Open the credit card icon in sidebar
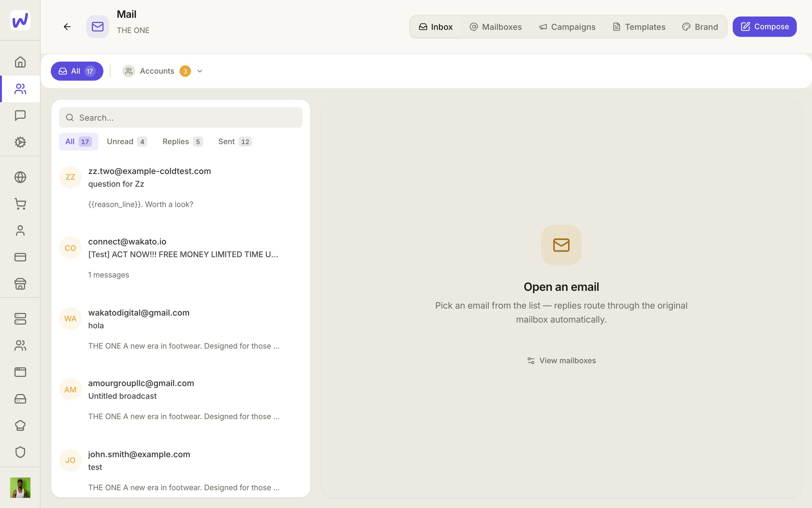The width and height of the screenshot is (812, 508). tap(20, 257)
